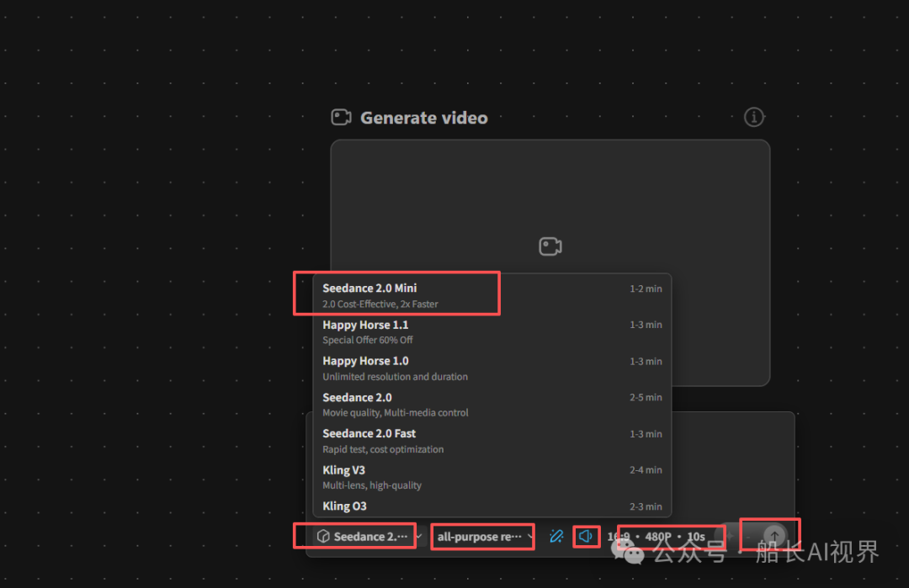
Task: Click 'Movie quality, Multi-media control' description
Action: 396,412
